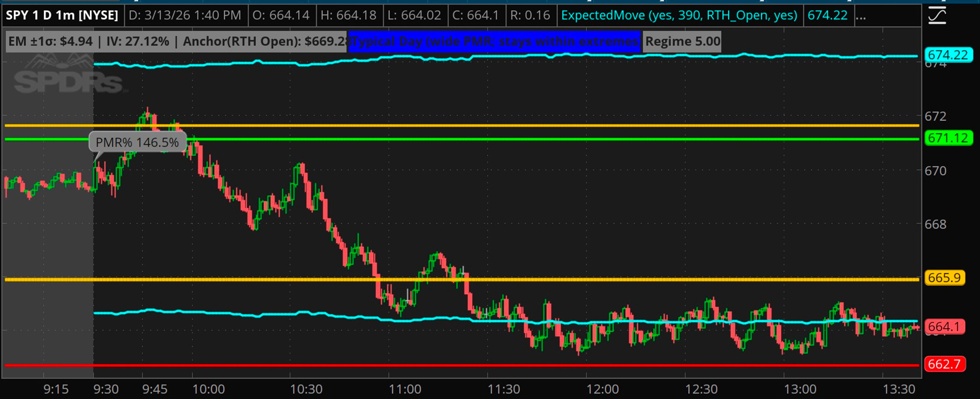The height and width of the screenshot is (399, 980).
Task: Click the range readout R: 0.16
Action: coord(530,15)
